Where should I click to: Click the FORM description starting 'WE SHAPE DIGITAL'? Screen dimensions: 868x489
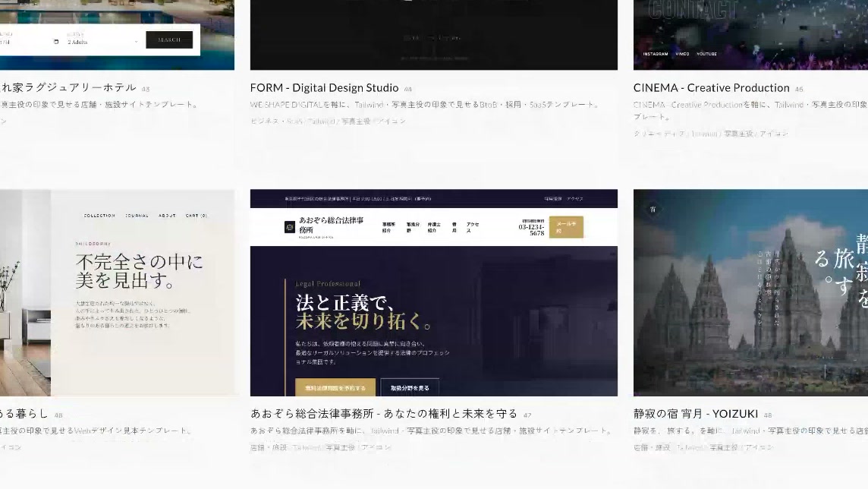click(425, 104)
